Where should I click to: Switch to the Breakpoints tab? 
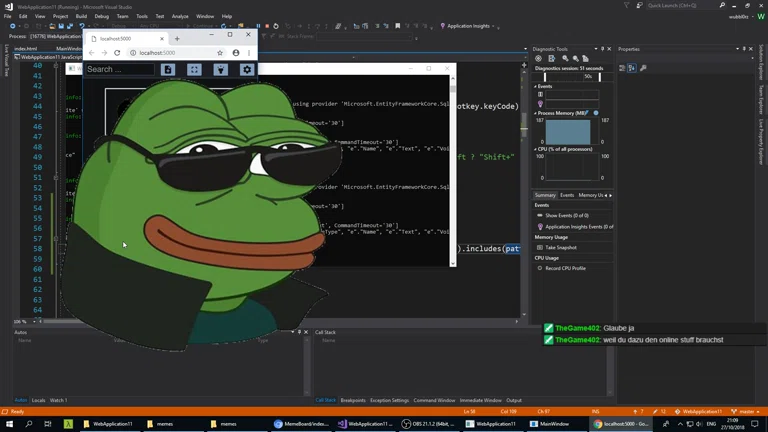tap(353, 400)
